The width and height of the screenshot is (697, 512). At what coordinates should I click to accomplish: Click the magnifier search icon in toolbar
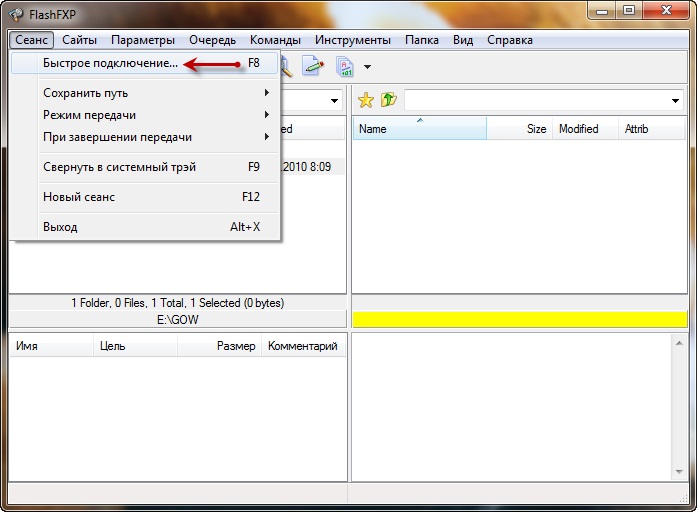[286, 66]
